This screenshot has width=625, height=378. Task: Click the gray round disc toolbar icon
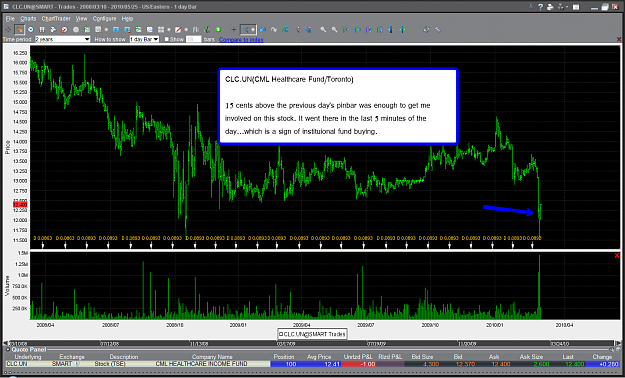pos(76,30)
